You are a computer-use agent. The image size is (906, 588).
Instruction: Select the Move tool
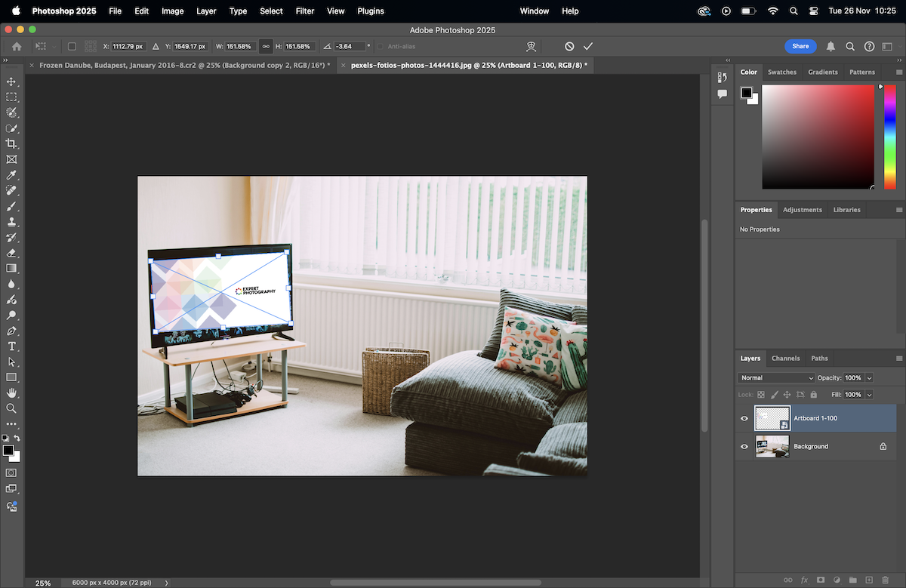tap(11, 82)
